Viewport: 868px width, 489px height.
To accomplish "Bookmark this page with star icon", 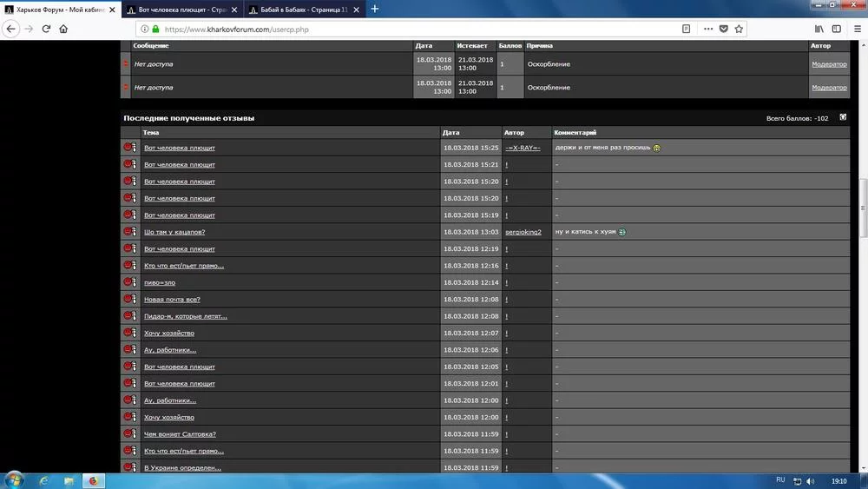I will (739, 29).
